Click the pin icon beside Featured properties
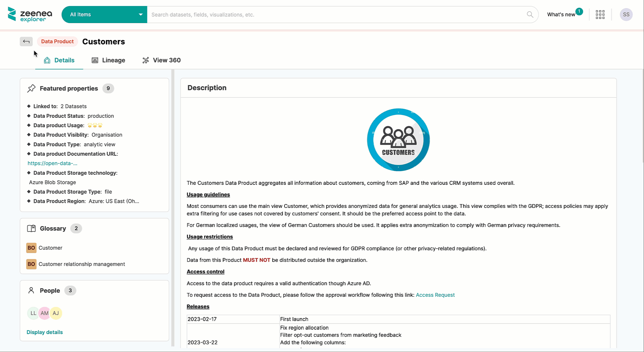Screen dimensions: 644x352 31,88
